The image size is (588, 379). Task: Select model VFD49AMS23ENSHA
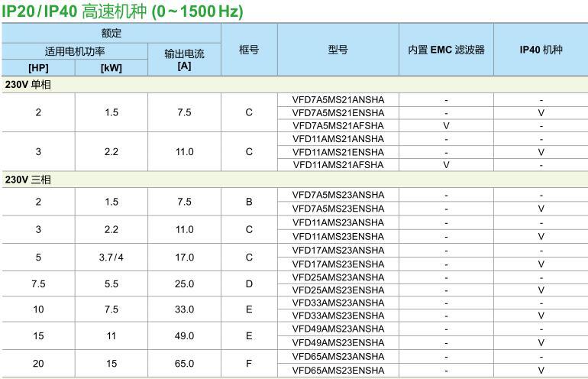[x=338, y=342]
